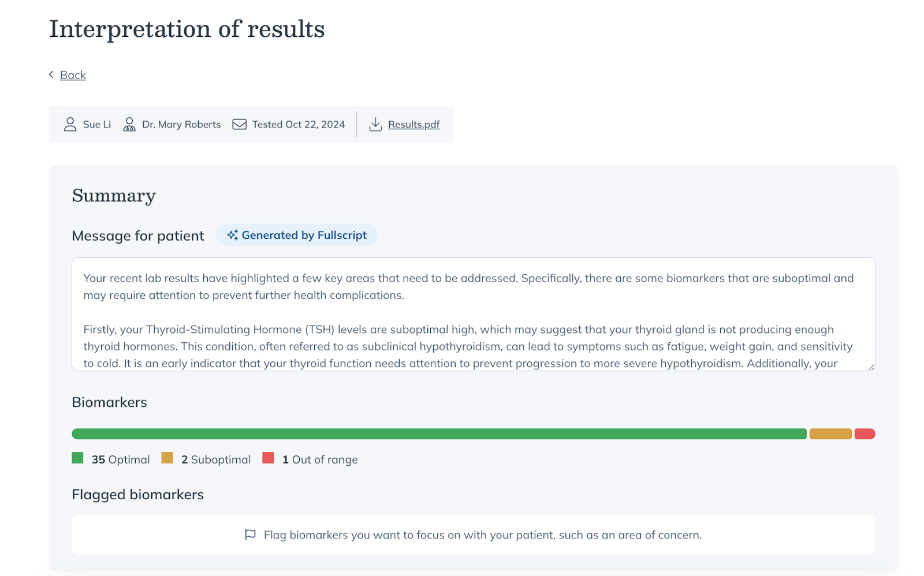Click the resize handle of the message box
The width and height of the screenshot is (924, 576).
tap(871, 366)
